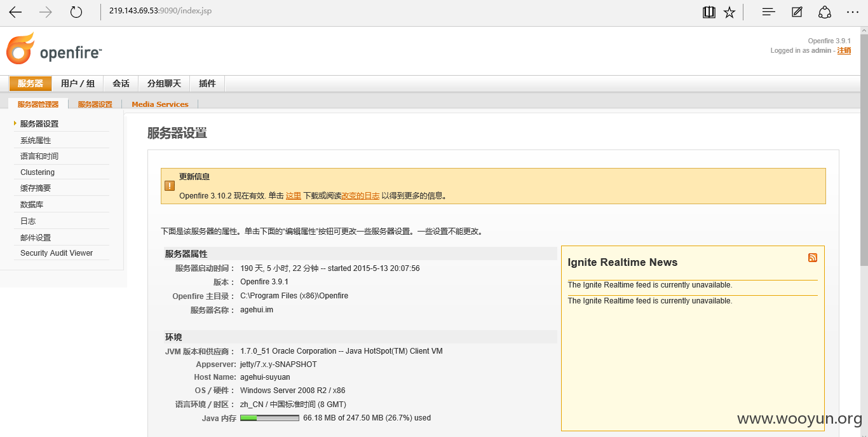Click the 服务器属性 section header
This screenshot has height=437, width=868.
coord(360,254)
